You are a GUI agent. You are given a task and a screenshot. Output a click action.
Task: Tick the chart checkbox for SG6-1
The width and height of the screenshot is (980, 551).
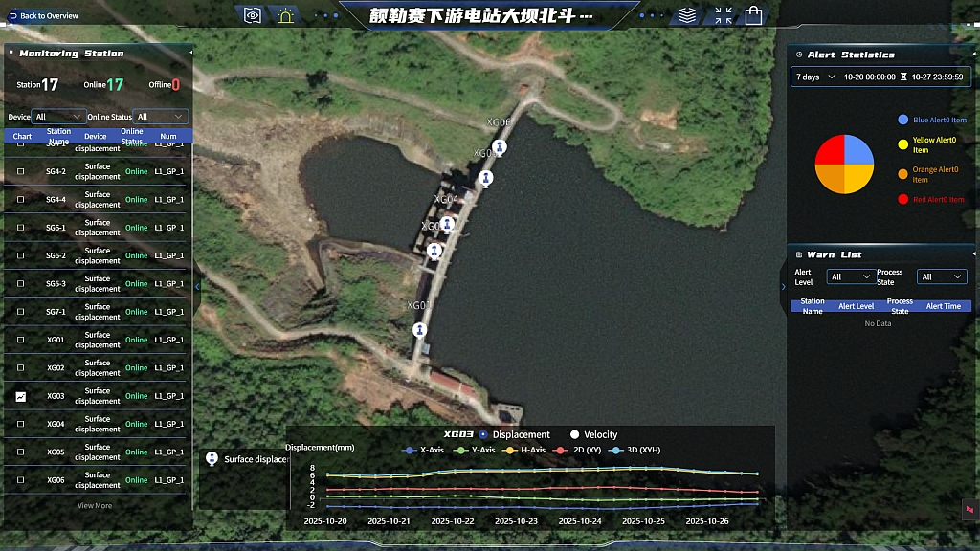click(x=21, y=228)
